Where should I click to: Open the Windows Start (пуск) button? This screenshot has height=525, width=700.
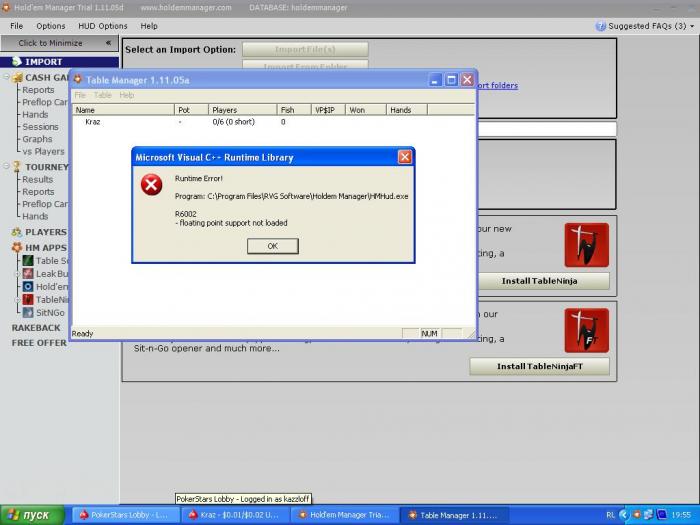tap(33, 515)
